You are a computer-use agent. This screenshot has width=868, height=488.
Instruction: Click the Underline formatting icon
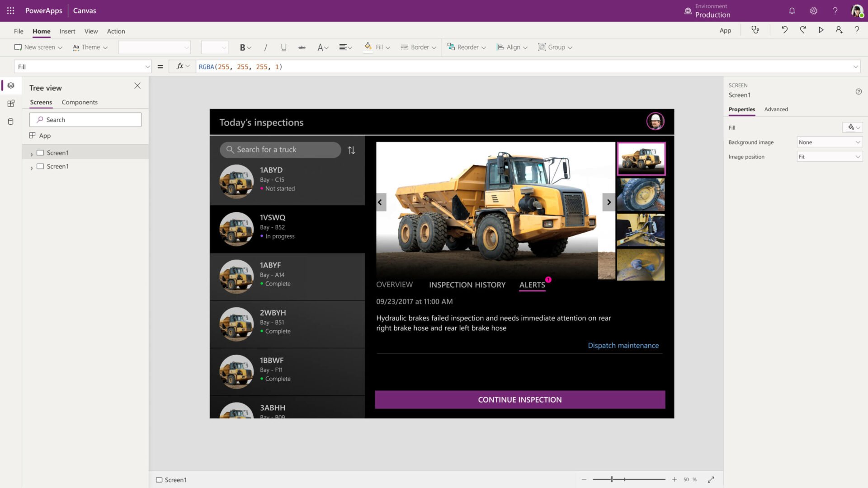coord(283,47)
